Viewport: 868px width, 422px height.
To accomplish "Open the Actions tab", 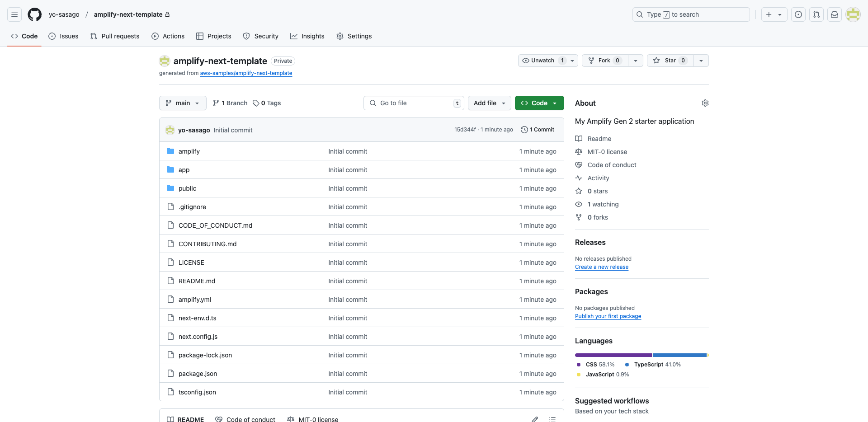I will tap(168, 36).
